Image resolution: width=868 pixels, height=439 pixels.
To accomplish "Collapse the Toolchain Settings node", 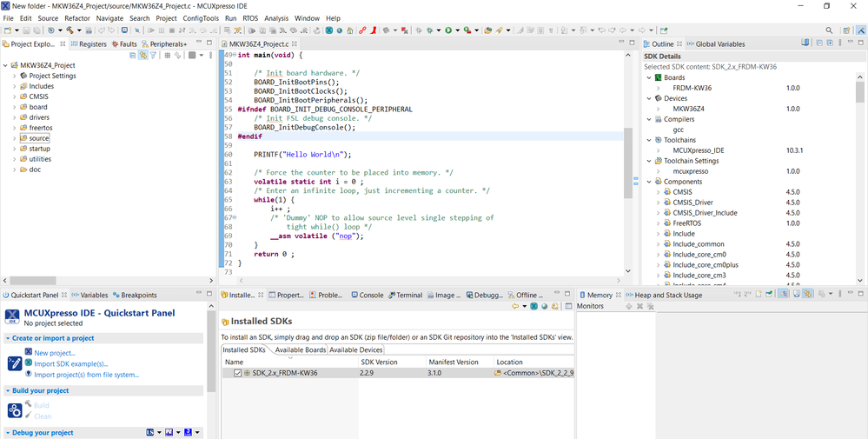I will (647, 161).
